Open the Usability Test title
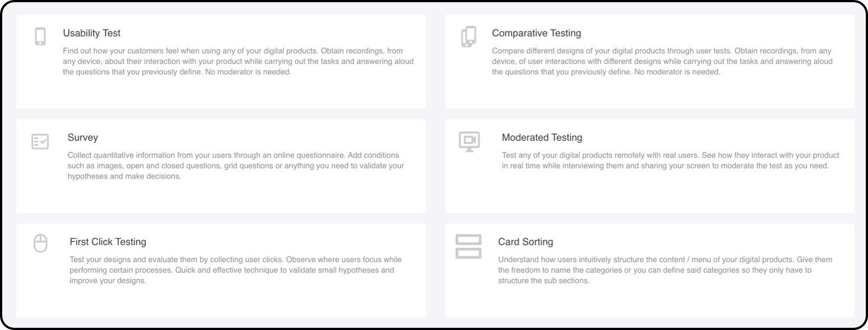This screenshot has width=868, height=330. coord(91,33)
